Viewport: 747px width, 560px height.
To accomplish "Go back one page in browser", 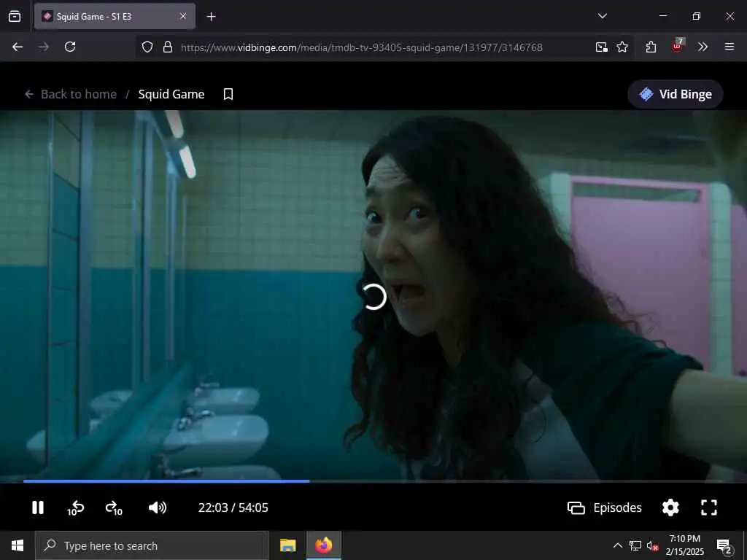I will click(18, 47).
